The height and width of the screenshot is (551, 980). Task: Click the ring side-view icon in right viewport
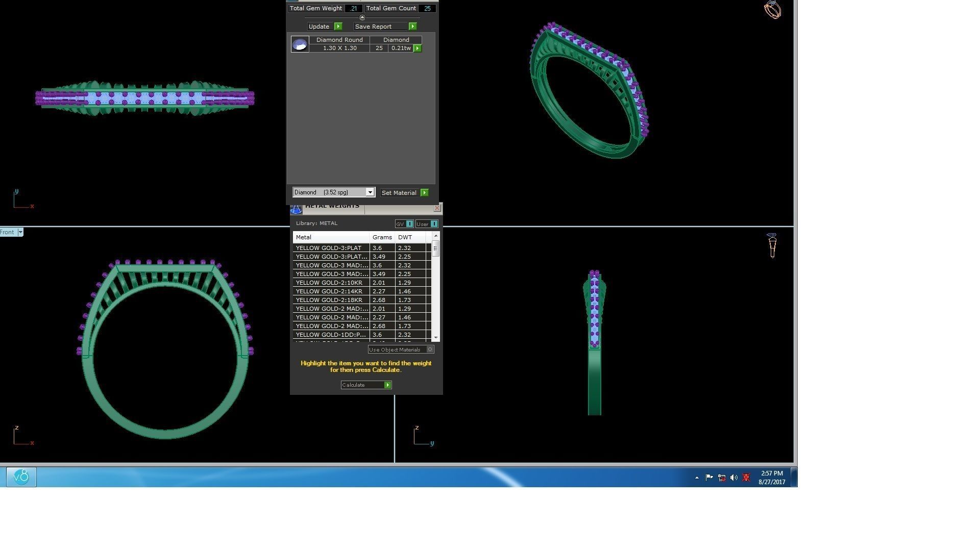[772, 246]
